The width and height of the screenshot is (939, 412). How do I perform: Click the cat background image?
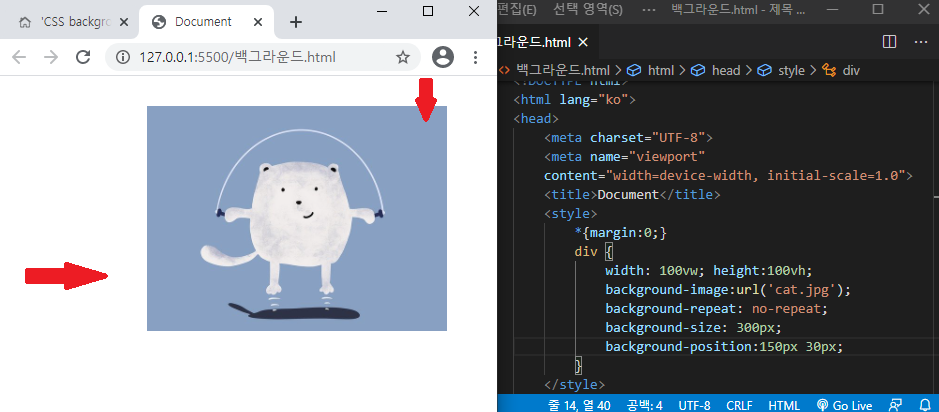(x=296, y=218)
